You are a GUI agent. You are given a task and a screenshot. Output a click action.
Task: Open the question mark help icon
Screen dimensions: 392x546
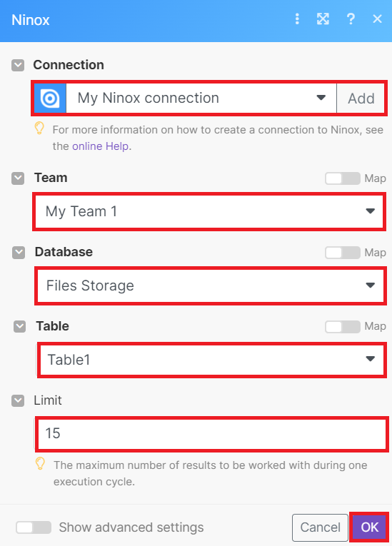(351, 19)
